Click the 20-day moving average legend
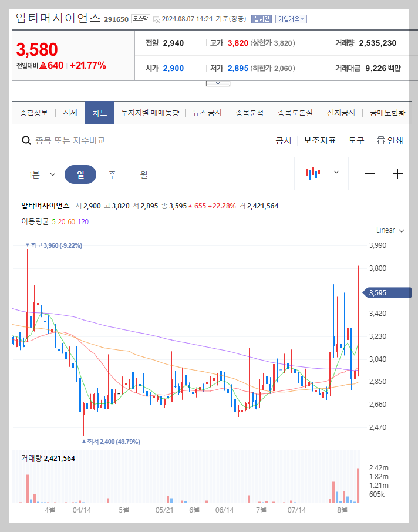Image resolution: width=418 pixels, height=532 pixels. (62, 221)
